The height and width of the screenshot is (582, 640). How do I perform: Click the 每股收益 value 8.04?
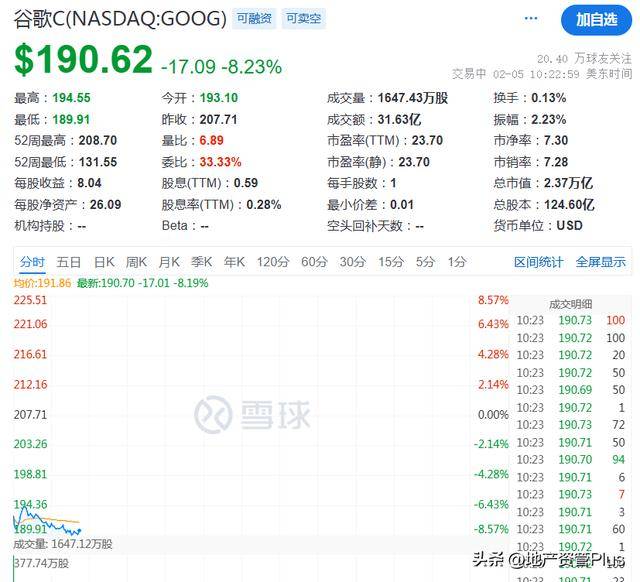(x=89, y=183)
